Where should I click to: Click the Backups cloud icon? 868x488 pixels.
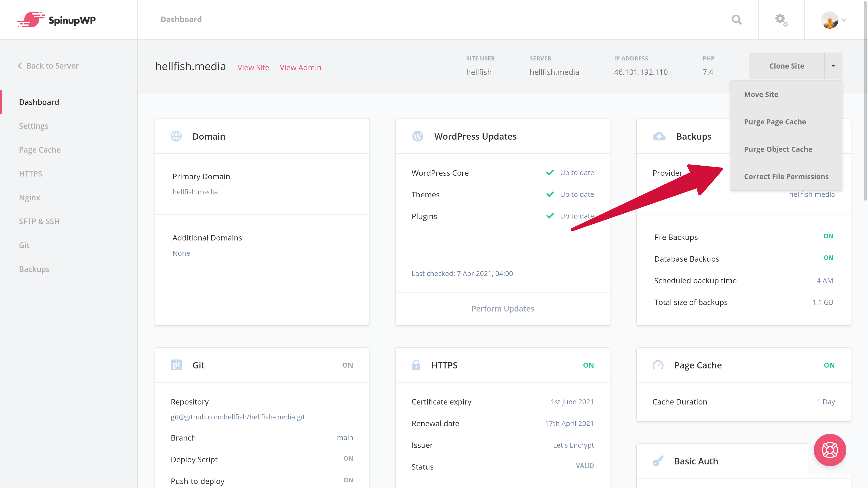pos(659,136)
